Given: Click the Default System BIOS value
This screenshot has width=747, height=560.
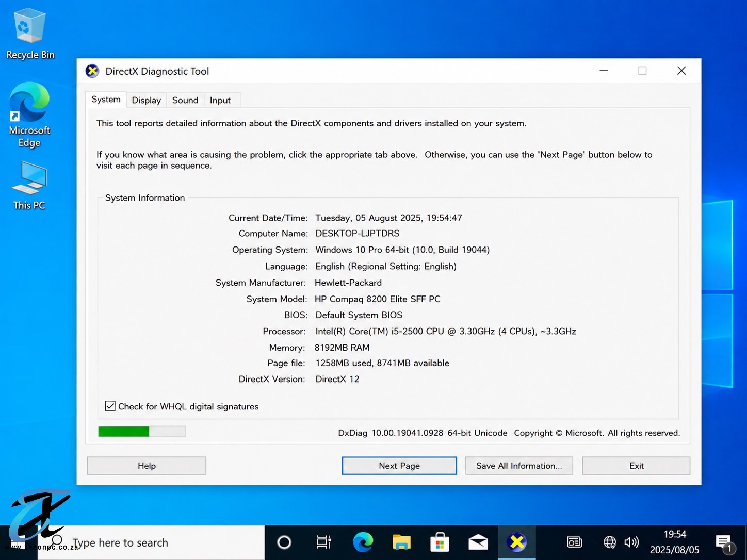Looking at the screenshot, I should [359, 315].
